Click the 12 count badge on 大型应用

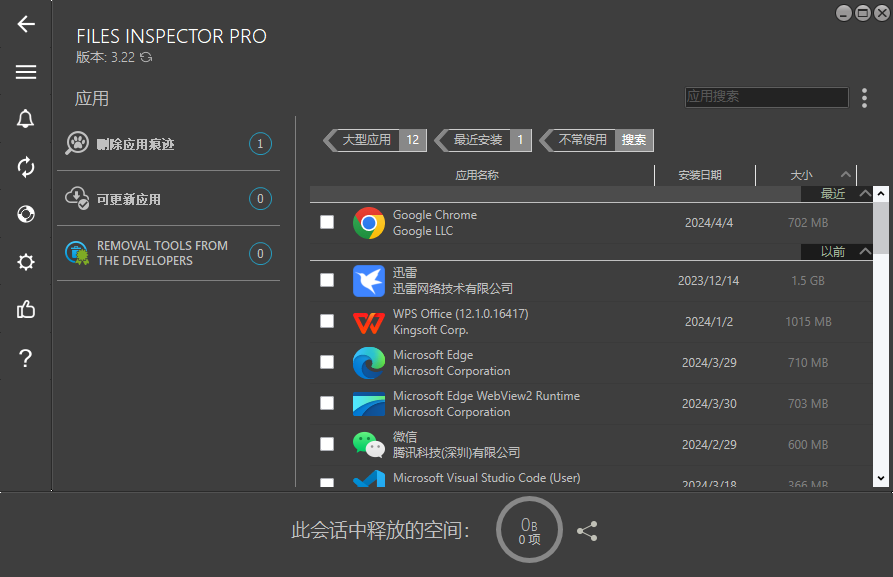(x=412, y=140)
